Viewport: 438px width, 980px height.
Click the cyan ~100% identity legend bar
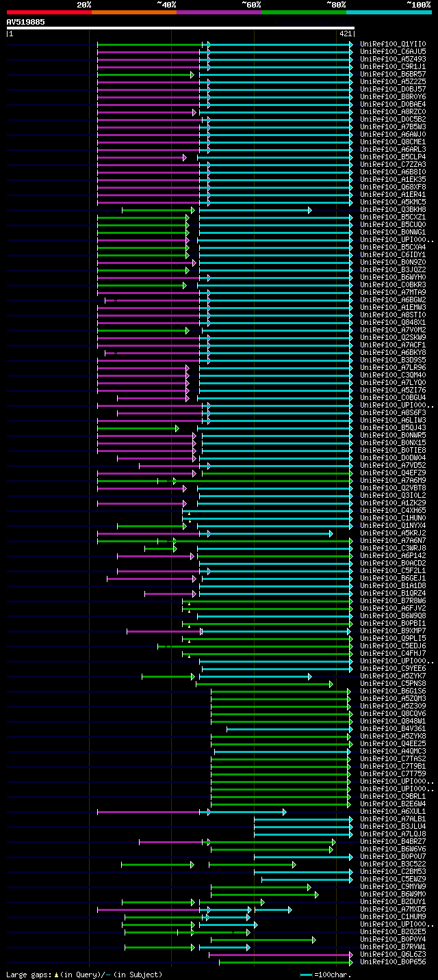coord(389,12)
